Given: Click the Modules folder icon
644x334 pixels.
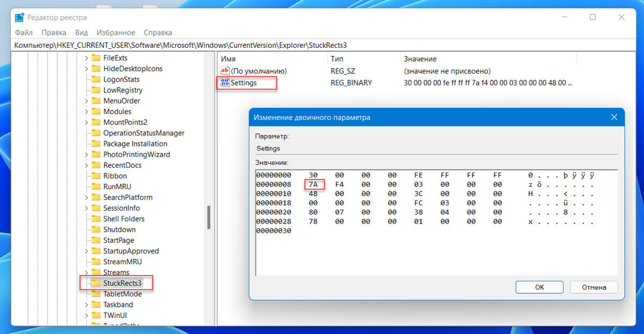Looking at the screenshot, I should (x=96, y=112).
